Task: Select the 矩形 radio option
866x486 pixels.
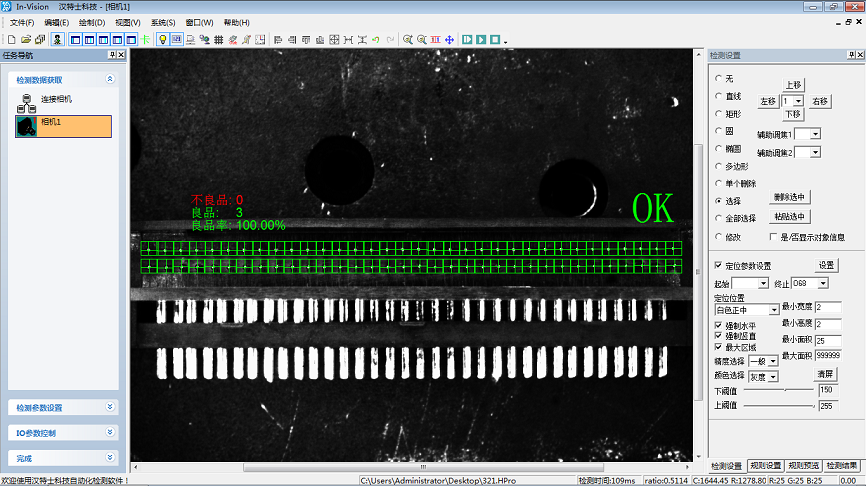Action: pyautogui.click(x=716, y=113)
